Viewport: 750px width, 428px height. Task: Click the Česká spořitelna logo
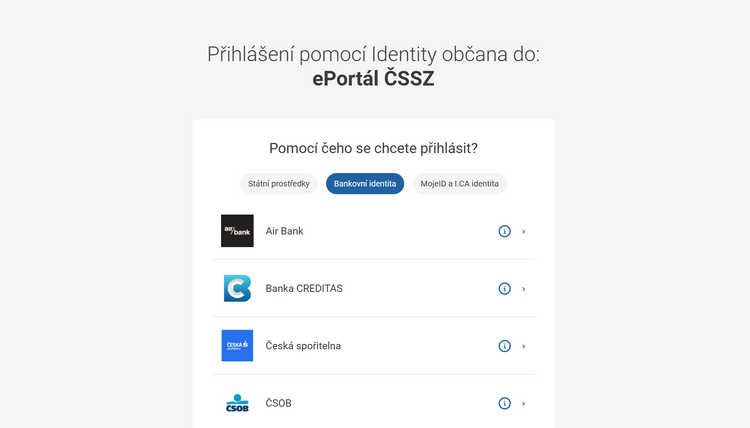point(237,346)
